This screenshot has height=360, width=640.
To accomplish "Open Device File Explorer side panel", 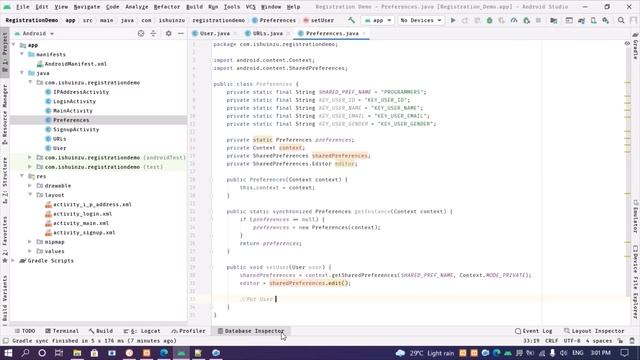I will 636,282.
